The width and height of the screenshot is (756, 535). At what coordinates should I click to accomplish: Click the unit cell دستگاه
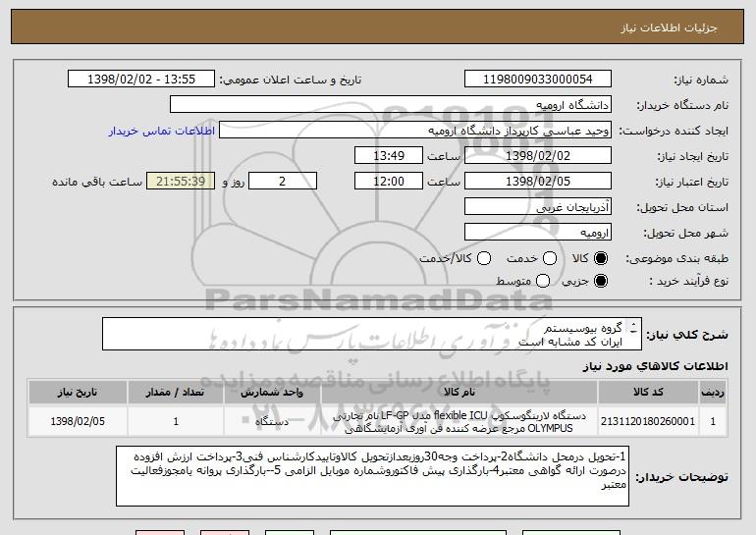click(x=272, y=421)
